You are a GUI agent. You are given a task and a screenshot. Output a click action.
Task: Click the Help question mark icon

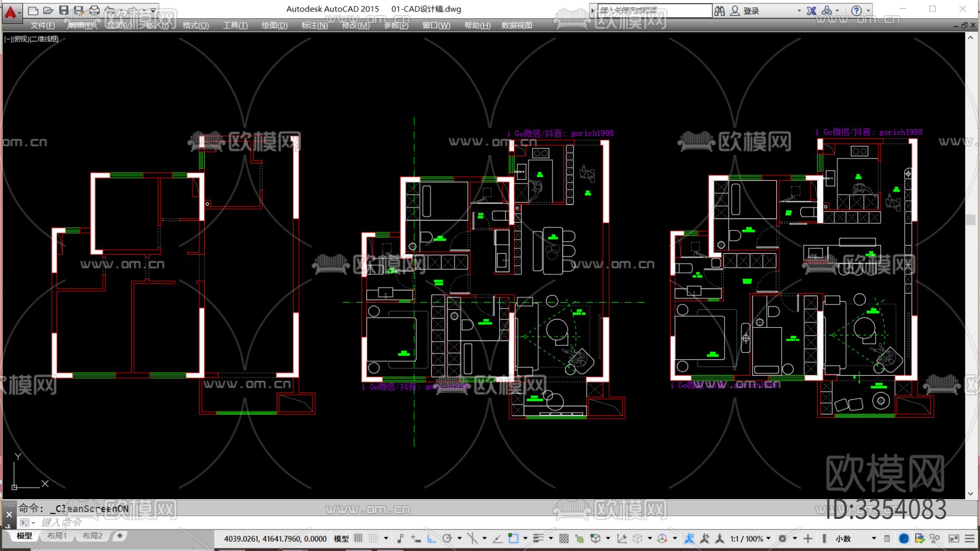(856, 10)
